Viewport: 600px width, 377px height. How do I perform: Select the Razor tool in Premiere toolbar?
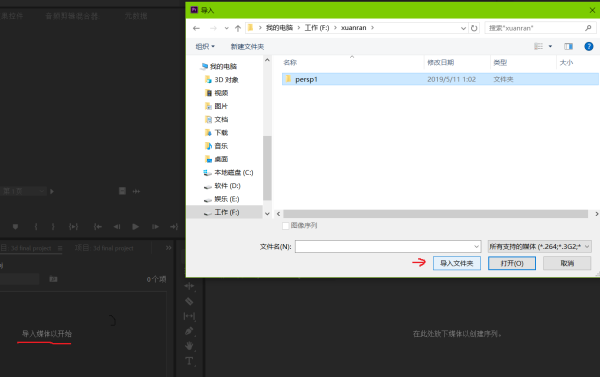[189, 301]
